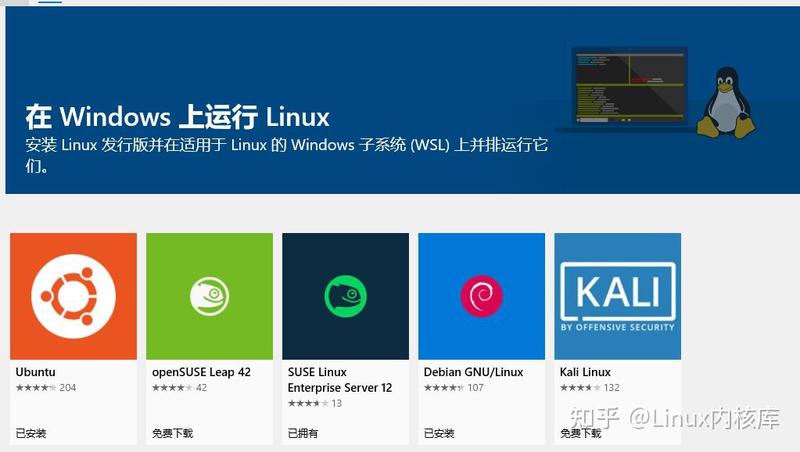Click the 在 Windows 上运行 Linux banner heading
800x452 pixels.
pos(177,116)
